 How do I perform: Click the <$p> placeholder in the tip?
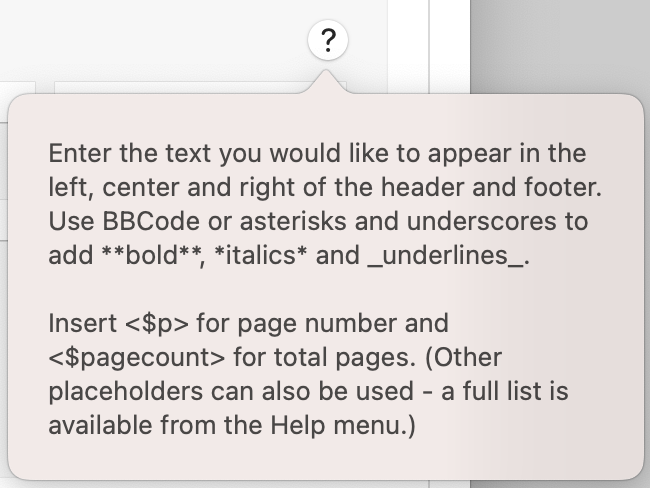[x=156, y=323]
